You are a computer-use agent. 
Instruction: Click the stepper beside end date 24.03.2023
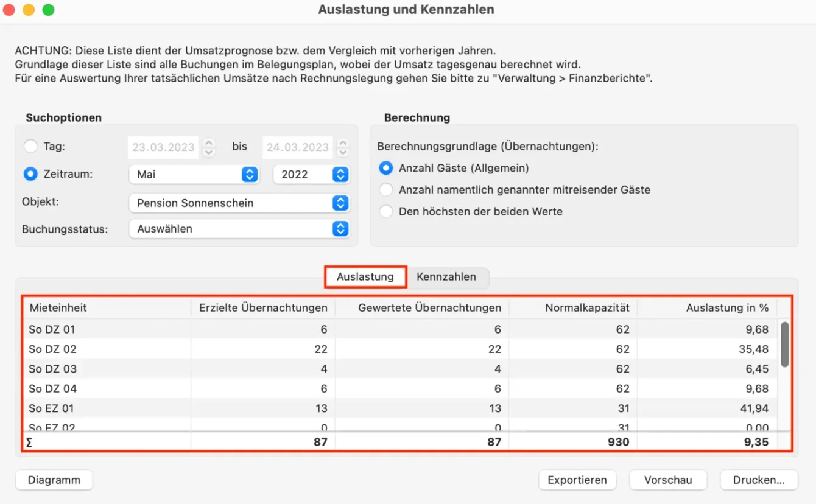pyautogui.click(x=343, y=147)
